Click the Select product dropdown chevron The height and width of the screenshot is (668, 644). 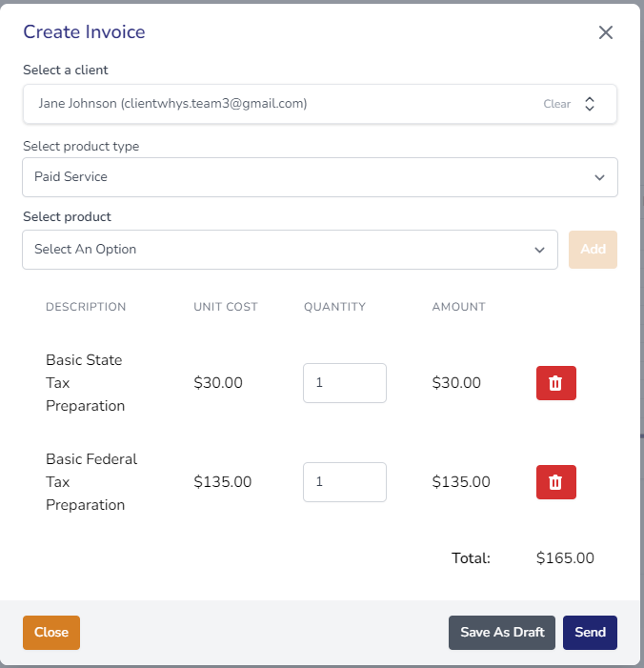coord(539,250)
